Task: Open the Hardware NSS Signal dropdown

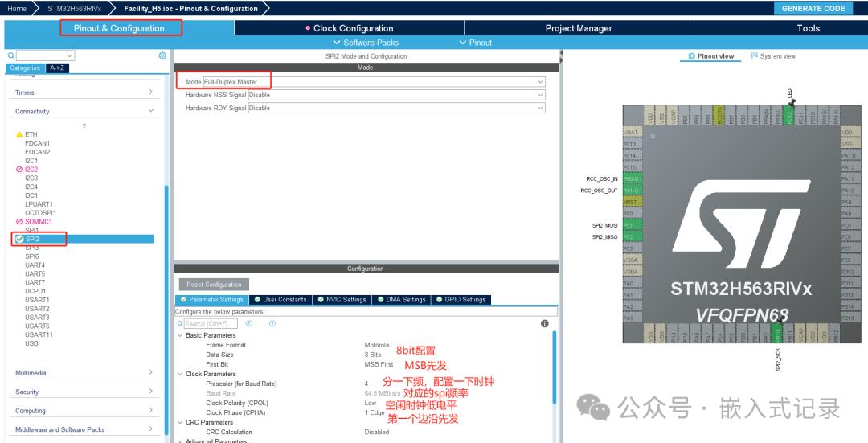Action: 396,95
